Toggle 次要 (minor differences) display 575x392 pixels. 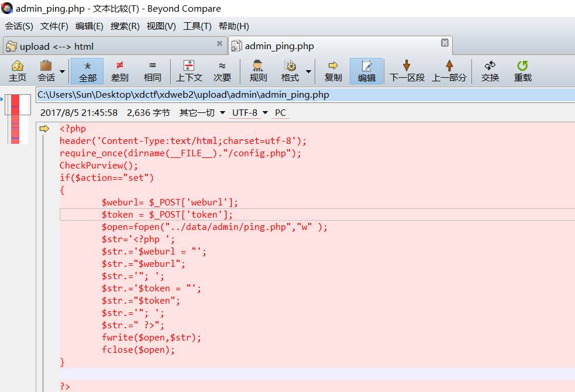(x=223, y=70)
